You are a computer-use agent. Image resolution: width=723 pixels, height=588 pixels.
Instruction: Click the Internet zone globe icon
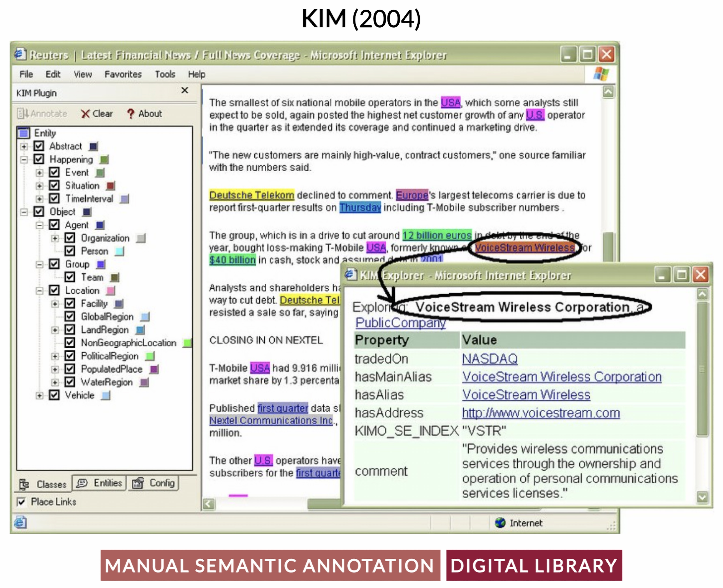point(500,523)
